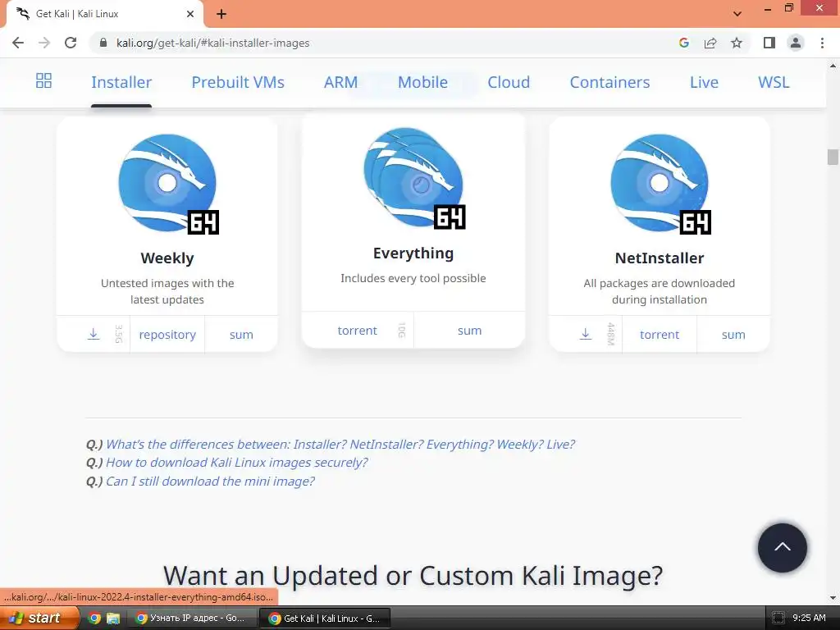840x630 pixels.
Task: Open the Mobile tab
Action: coord(422,82)
